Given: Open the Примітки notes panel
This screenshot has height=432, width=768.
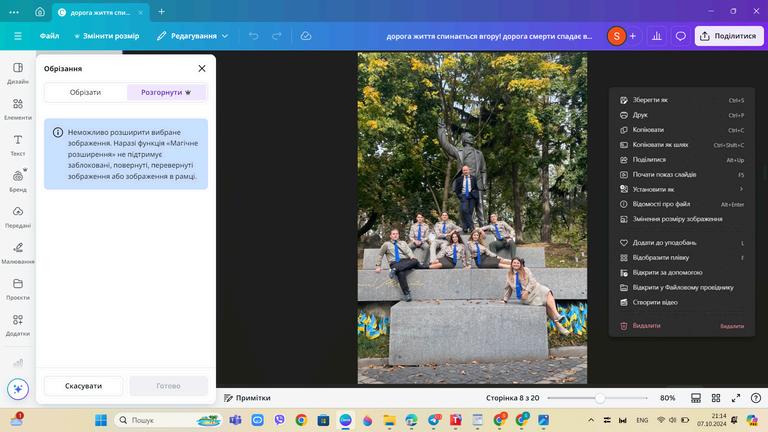Looking at the screenshot, I should point(247,398).
